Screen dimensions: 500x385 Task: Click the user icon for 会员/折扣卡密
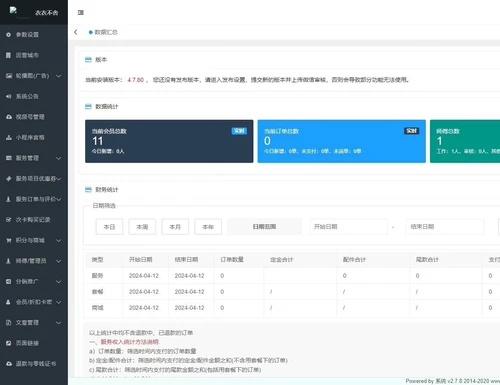point(8,302)
